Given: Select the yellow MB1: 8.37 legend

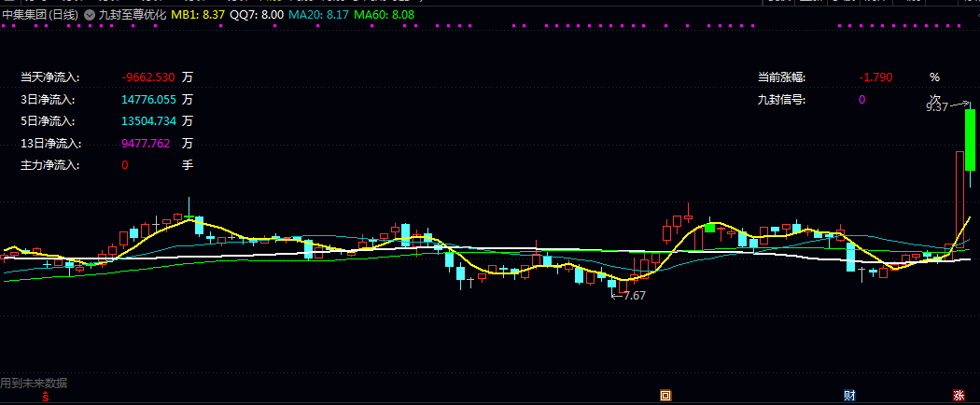Looking at the screenshot, I should (x=198, y=15).
